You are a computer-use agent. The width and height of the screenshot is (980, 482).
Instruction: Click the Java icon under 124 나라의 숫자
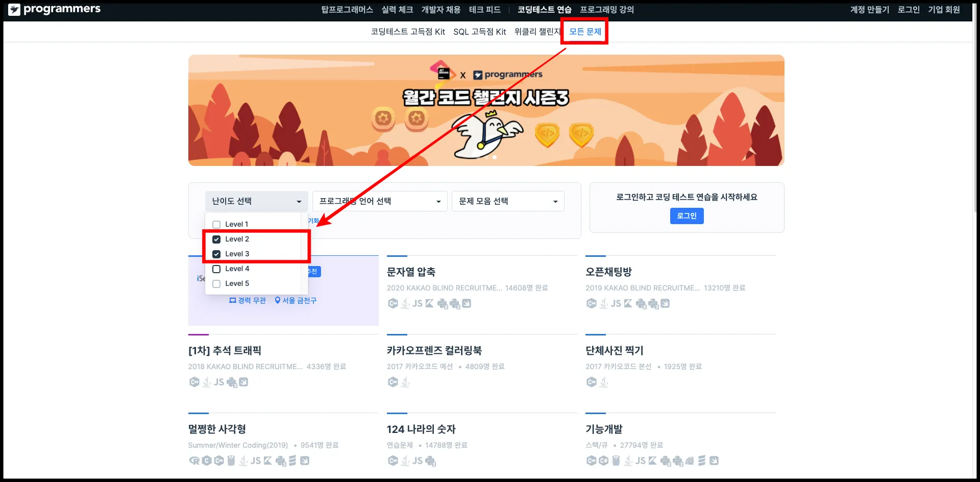(405, 461)
